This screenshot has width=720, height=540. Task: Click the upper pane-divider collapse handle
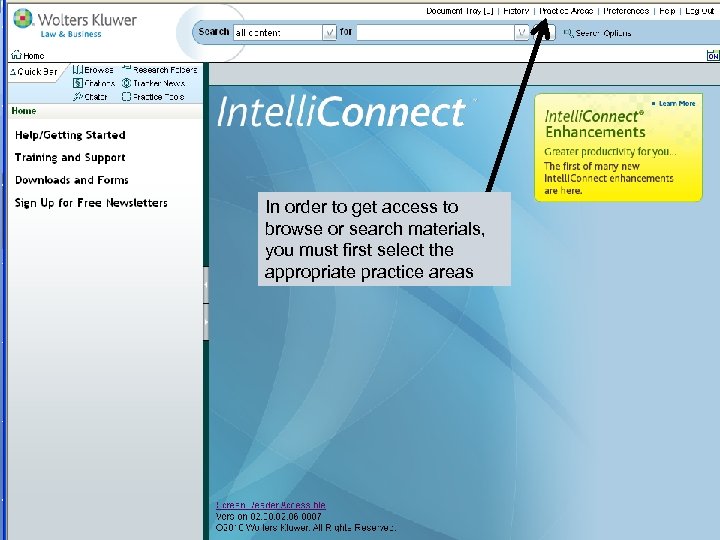[x=206, y=285]
